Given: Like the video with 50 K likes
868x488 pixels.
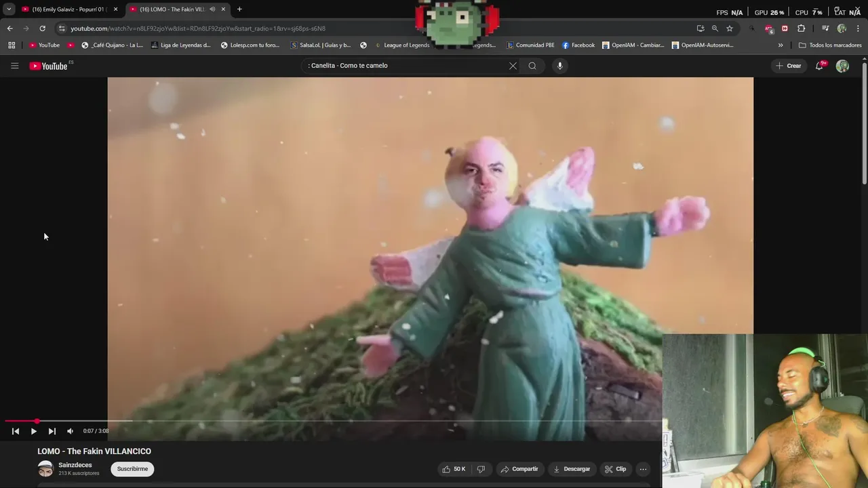Looking at the screenshot, I should pos(454,469).
